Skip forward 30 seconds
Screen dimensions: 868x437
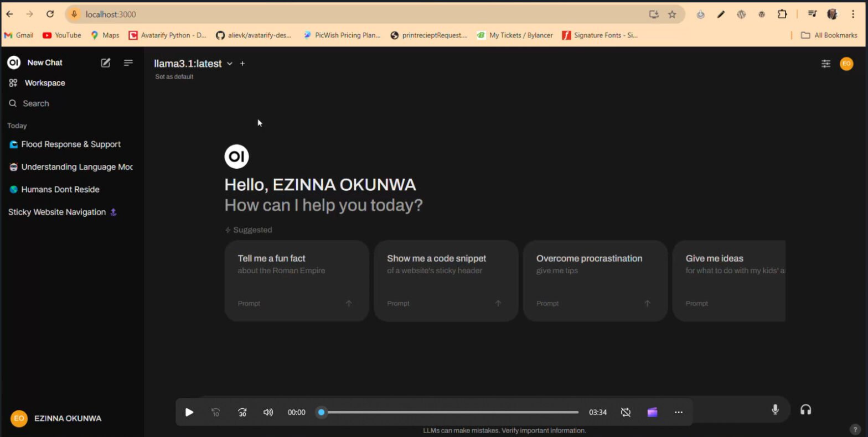point(242,412)
